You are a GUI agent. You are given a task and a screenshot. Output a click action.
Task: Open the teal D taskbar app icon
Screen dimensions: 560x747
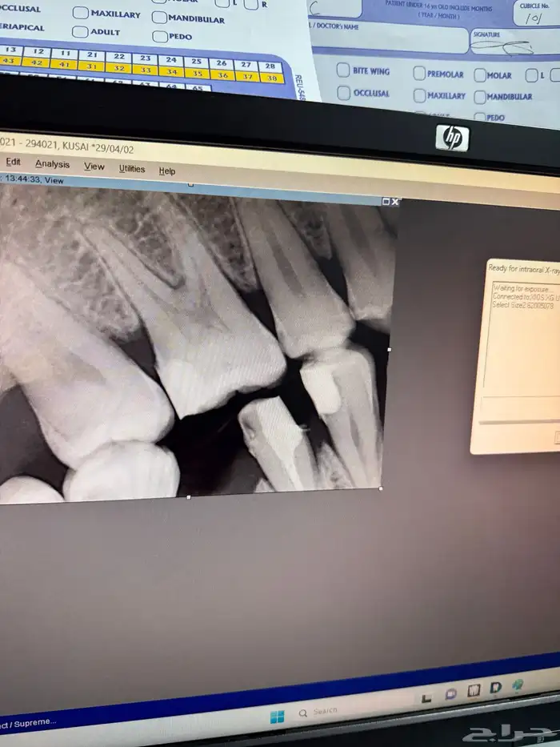tap(496, 687)
